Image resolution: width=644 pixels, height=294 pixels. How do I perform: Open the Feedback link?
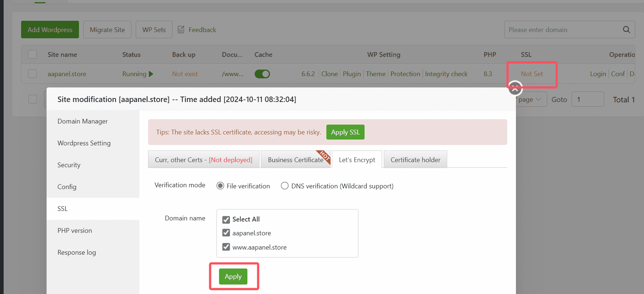202,30
